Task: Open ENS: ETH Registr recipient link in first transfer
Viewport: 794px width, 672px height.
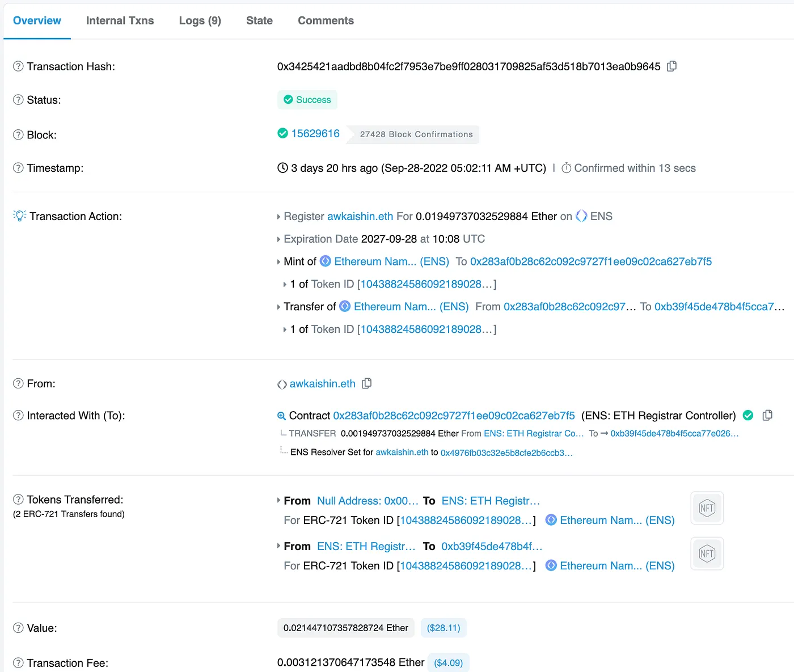Action: 491,501
